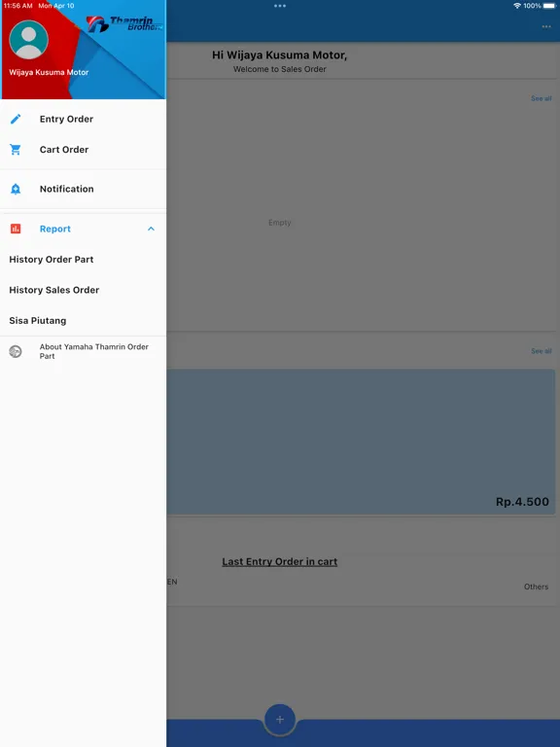560x747 pixels.
Task: Click the Empty placeholder text
Action: (x=280, y=223)
